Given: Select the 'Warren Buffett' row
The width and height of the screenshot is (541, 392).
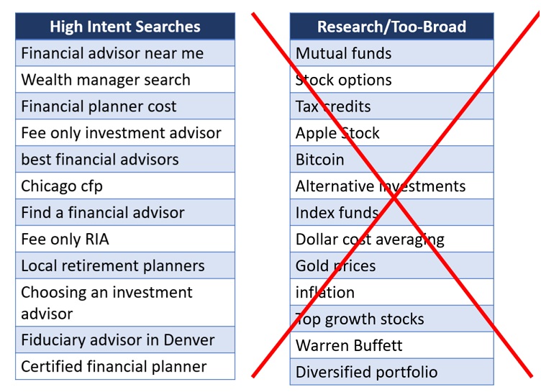Looking at the screenshot, I should 349,345.
